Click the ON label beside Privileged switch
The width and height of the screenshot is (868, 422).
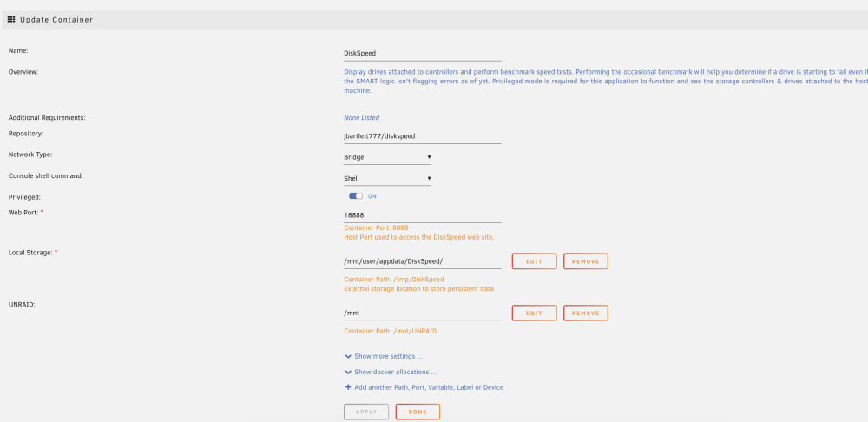[x=372, y=196]
